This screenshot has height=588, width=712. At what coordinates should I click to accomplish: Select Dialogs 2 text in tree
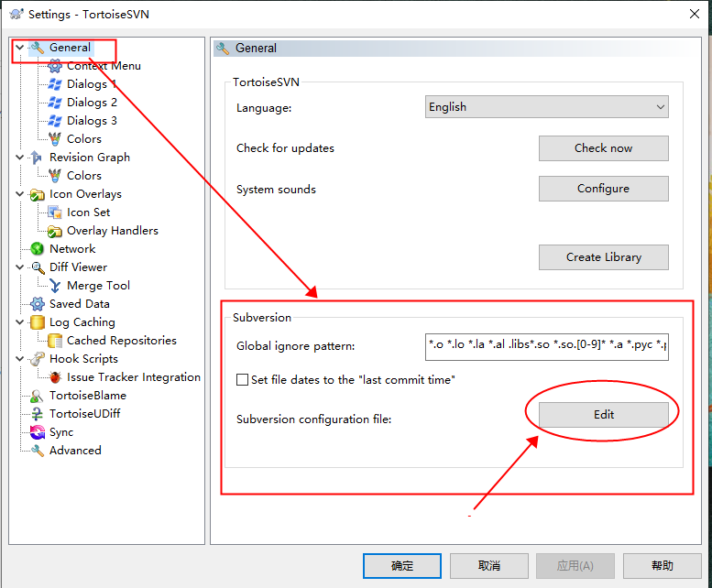[93, 103]
